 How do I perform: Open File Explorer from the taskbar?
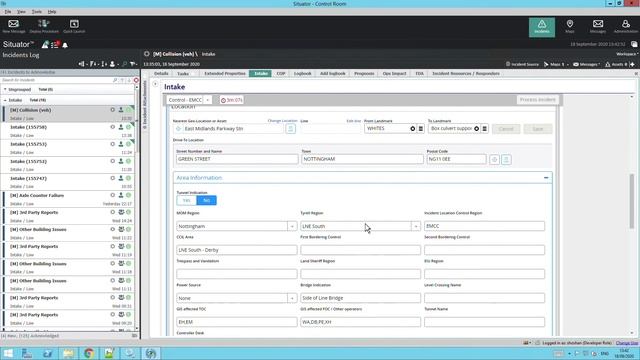[68, 353]
